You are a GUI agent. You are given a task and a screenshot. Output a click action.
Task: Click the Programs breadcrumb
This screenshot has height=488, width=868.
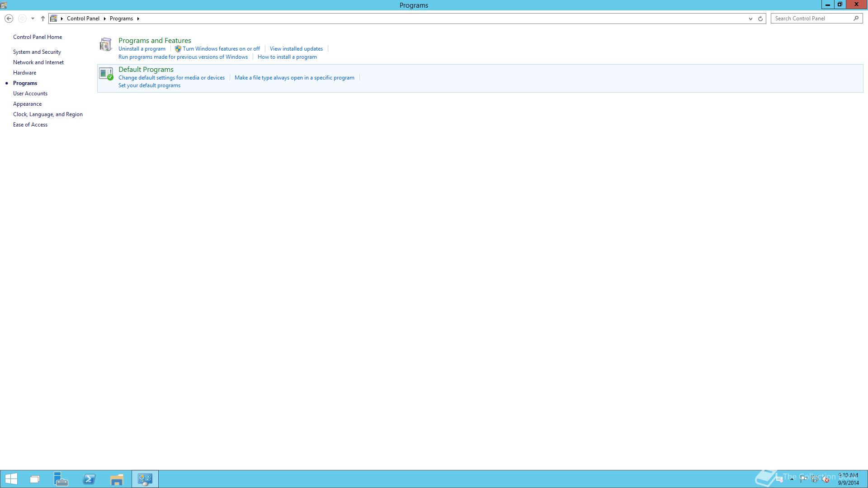click(121, 19)
